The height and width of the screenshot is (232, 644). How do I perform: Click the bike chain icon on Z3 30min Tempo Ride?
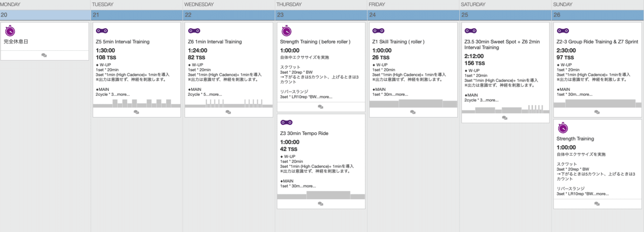tap(286, 123)
